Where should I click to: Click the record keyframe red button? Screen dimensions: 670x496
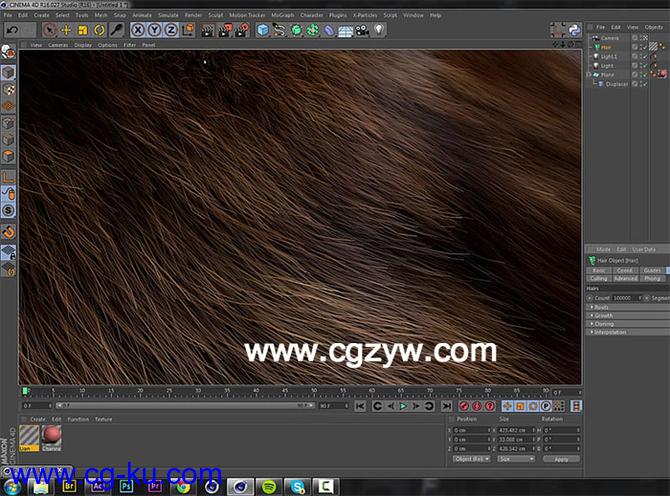464,406
